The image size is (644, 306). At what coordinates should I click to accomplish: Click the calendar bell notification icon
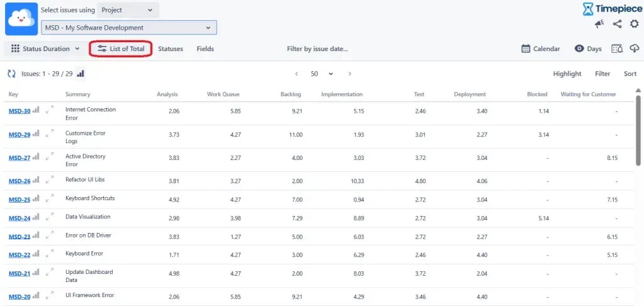pyautogui.click(x=616, y=49)
